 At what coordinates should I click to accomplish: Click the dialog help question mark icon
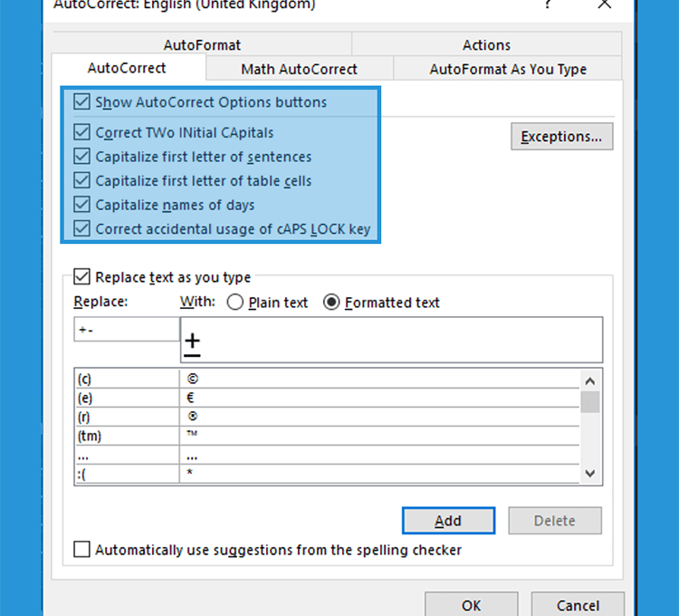point(548,4)
